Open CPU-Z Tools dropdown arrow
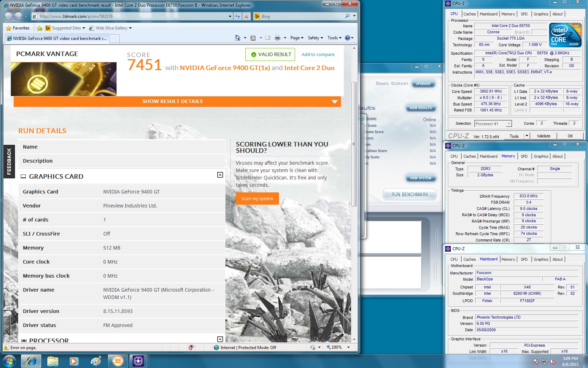Image resolution: width=588 pixels, height=368 pixels. (x=527, y=136)
